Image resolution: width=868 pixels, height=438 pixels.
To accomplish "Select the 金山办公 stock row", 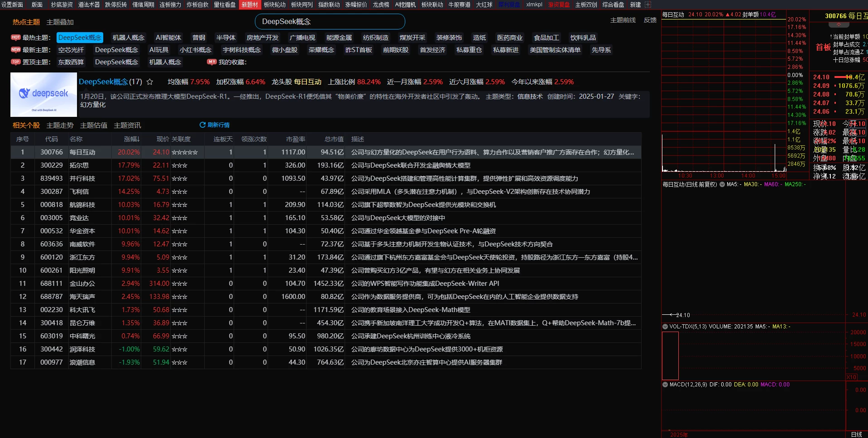I will [x=326, y=284].
